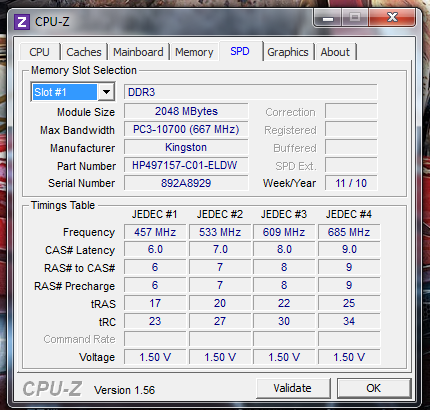Click the OK button
This screenshot has height=412, width=430.
pos(374,388)
